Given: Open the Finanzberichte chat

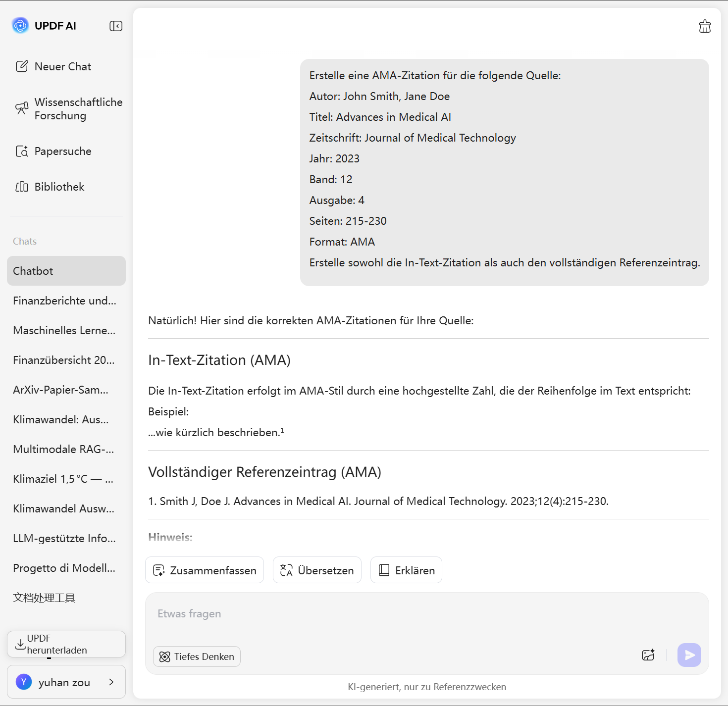Looking at the screenshot, I should [x=65, y=301].
